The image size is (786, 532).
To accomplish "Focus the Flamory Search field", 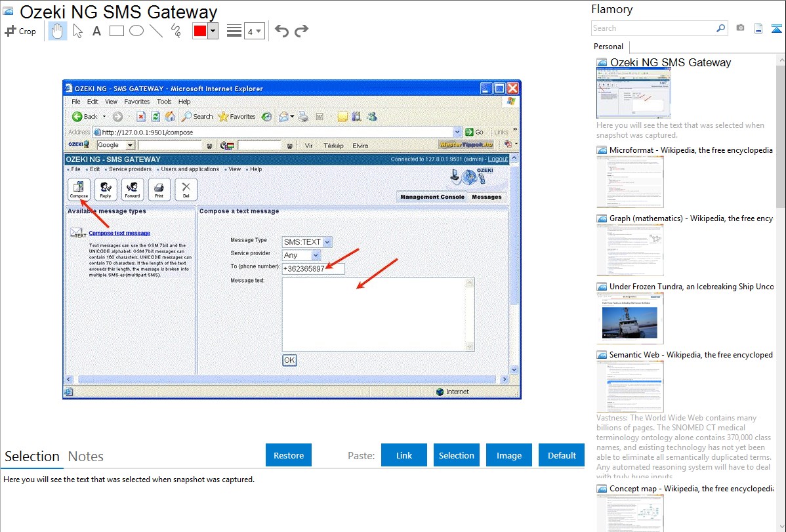I will click(652, 29).
